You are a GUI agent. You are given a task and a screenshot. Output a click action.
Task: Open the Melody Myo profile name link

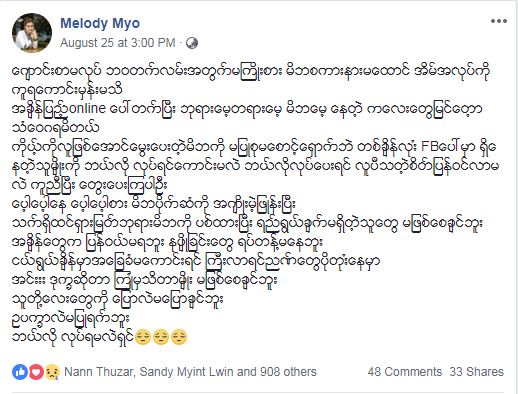pos(100,23)
